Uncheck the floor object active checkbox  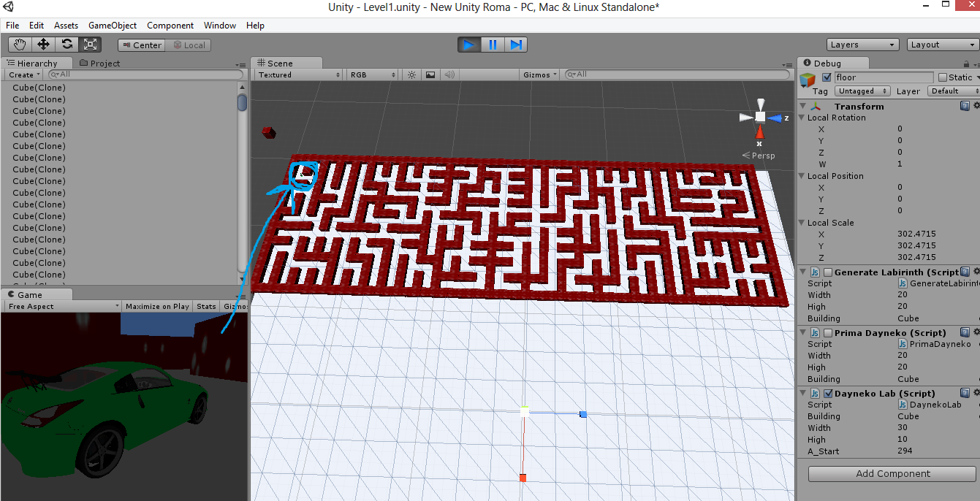pos(827,77)
